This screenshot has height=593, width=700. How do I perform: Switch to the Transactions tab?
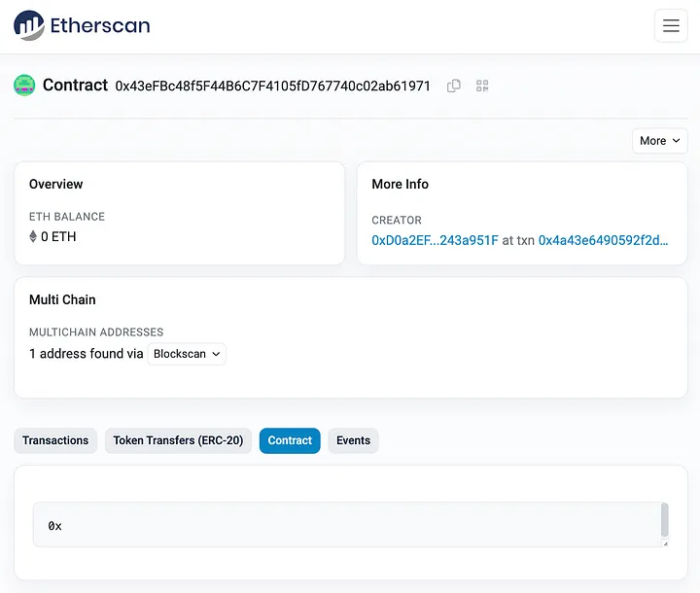pyautogui.click(x=55, y=440)
